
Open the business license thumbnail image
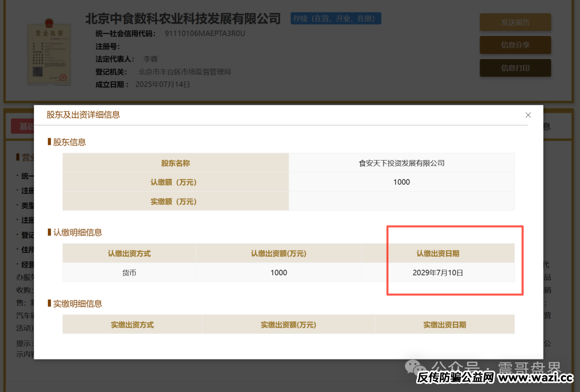(49, 52)
